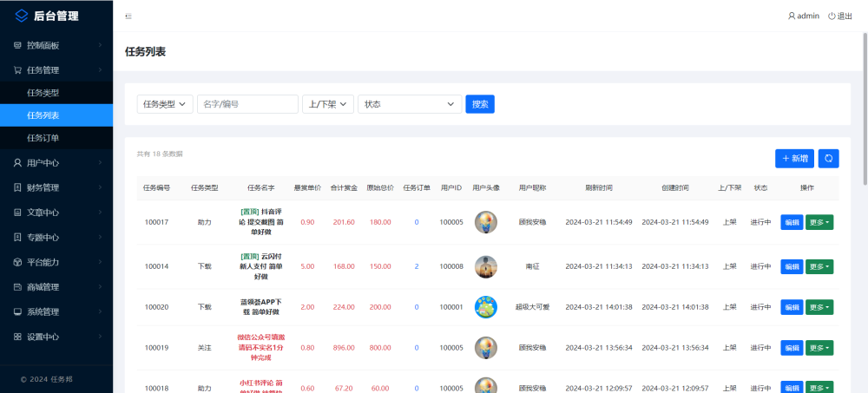Viewport: 868px width, 393px height.
Task: Expand the 状态 status dropdown
Action: point(409,104)
